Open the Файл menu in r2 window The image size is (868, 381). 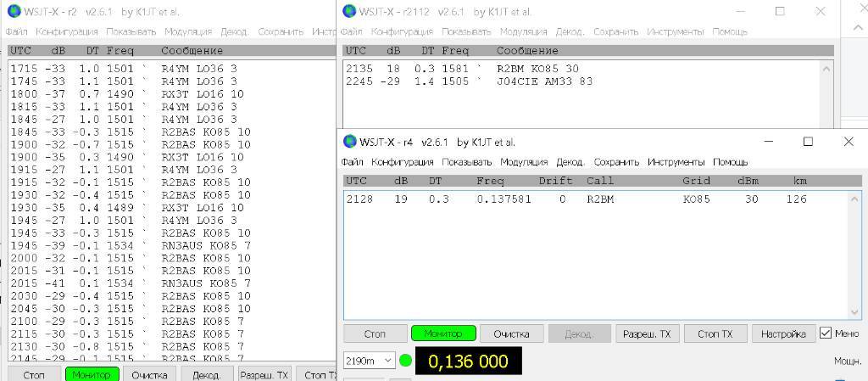click(17, 31)
